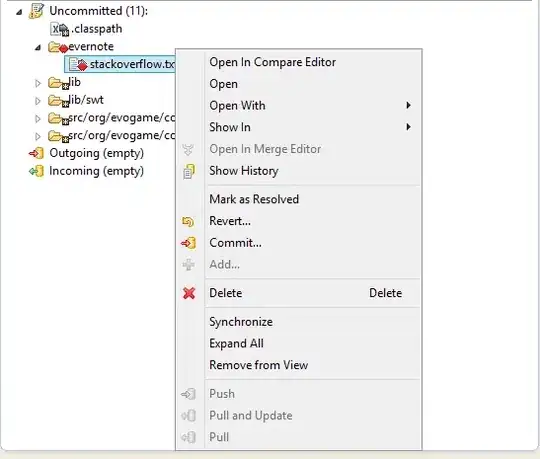Viewport: 540px width, 459px height.
Task: Collapse the evernote folder node
Action: pyautogui.click(x=38, y=48)
